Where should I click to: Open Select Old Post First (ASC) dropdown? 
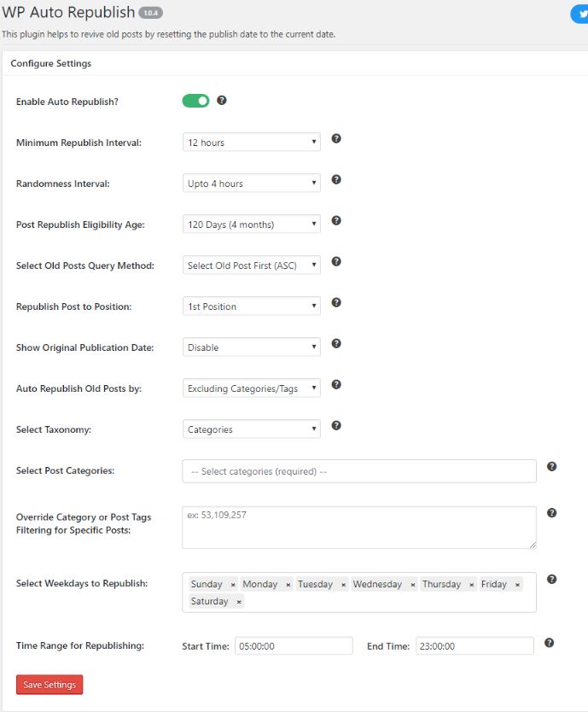(252, 266)
